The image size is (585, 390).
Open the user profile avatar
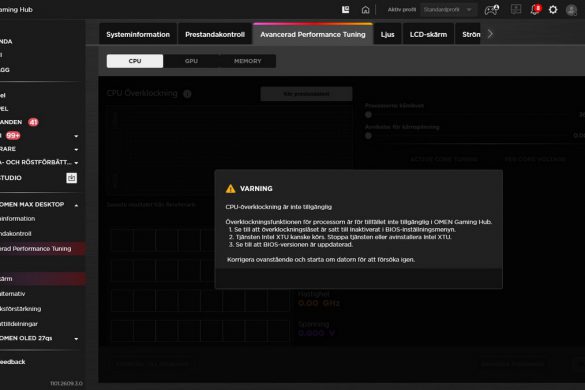[571, 10]
